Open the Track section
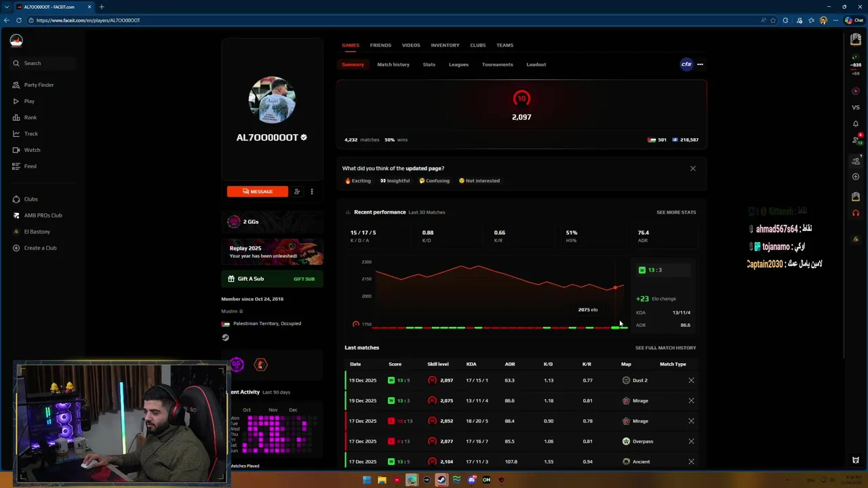 click(x=25, y=134)
